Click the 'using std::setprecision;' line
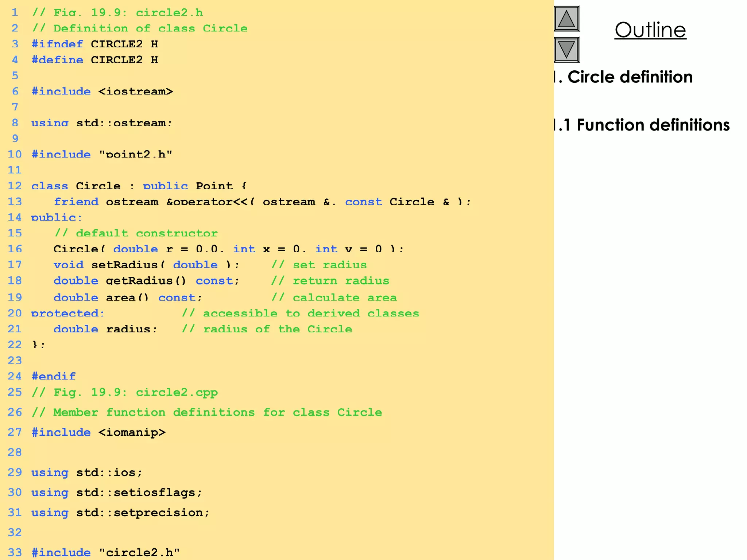 tap(121, 513)
